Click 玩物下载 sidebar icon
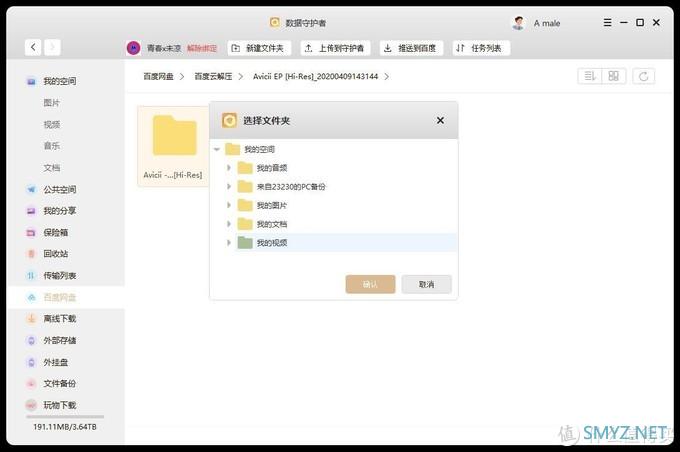The width and height of the screenshot is (680, 452). [31, 405]
